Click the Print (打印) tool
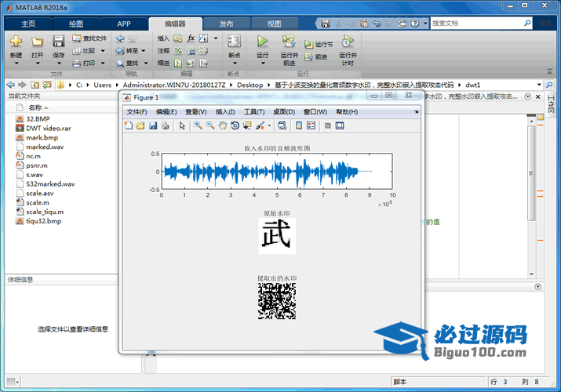 tap(85, 64)
